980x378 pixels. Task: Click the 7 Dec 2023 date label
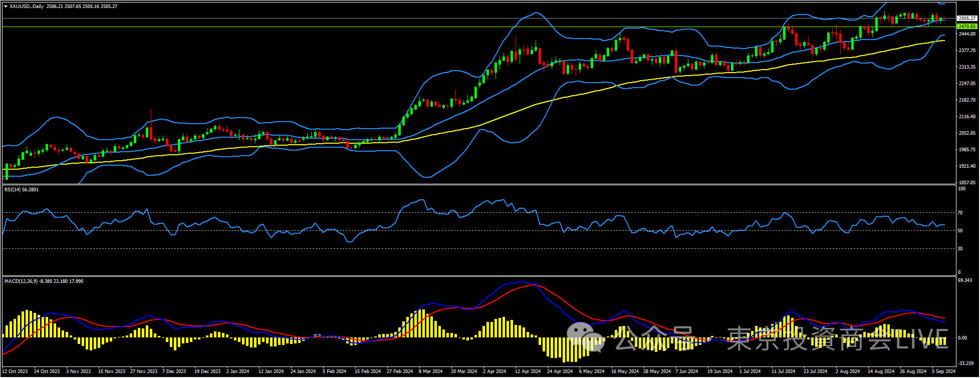pyautogui.click(x=174, y=371)
